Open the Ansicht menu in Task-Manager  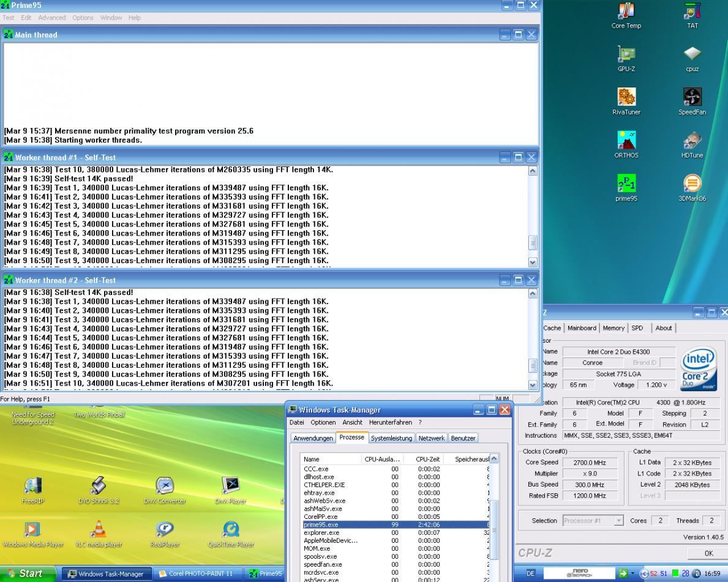[x=353, y=422]
